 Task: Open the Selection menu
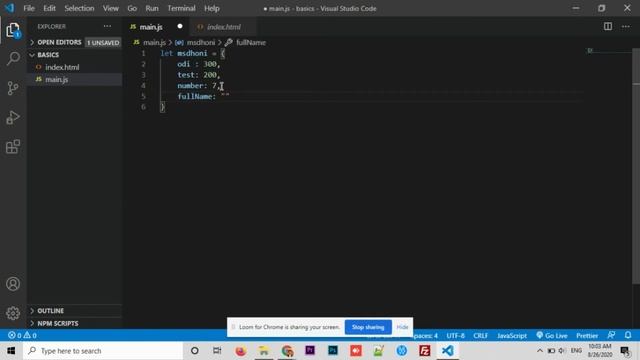(79, 8)
